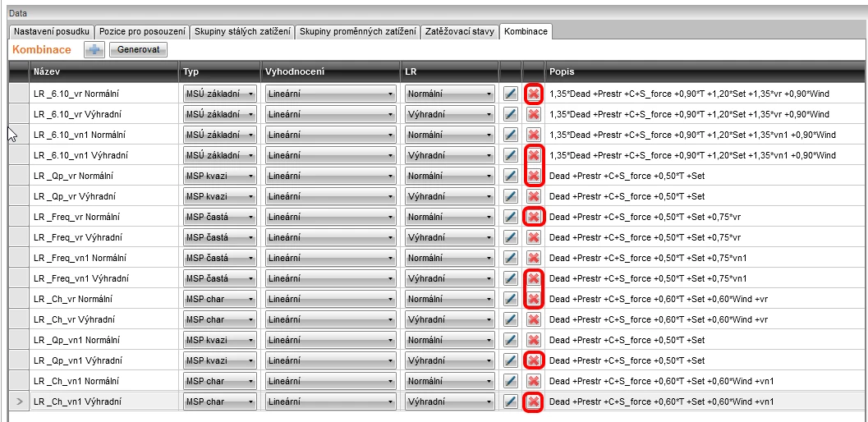868x422 pixels.
Task: Delete the LR _Ch_vn1 Výhradní combination
Action: (534, 401)
